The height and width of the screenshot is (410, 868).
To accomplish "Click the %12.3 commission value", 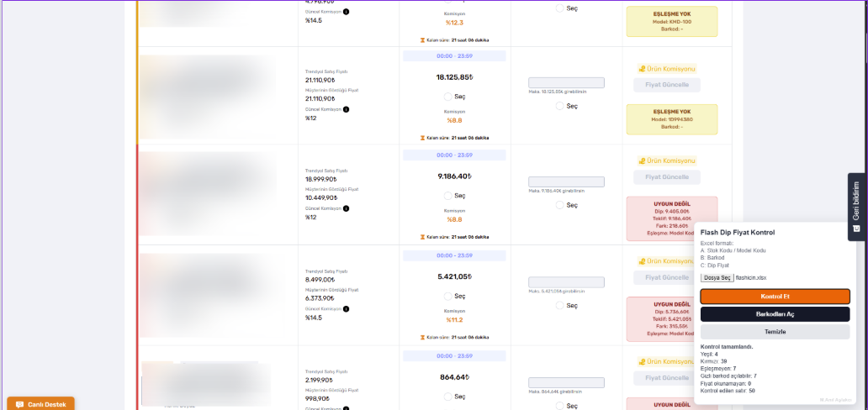I will pyautogui.click(x=454, y=23).
